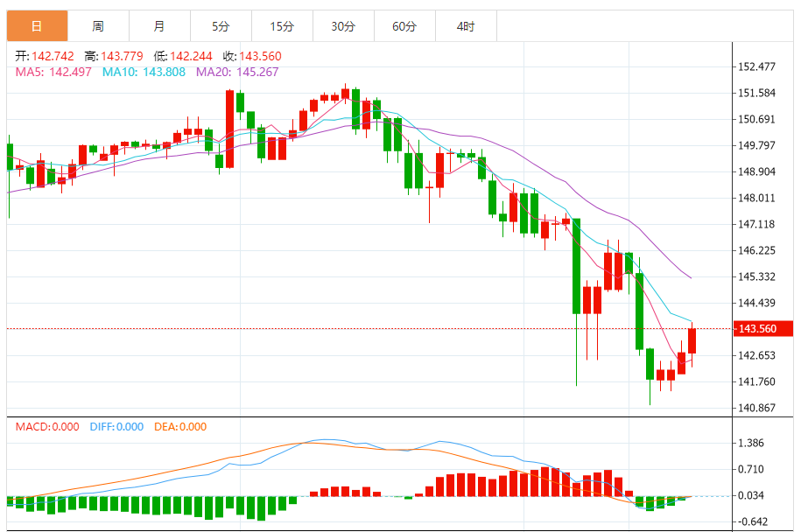Screen dimensions: 801x532
Task: Click the 148.011 price axis label
Action: pyautogui.click(x=756, y=198)
